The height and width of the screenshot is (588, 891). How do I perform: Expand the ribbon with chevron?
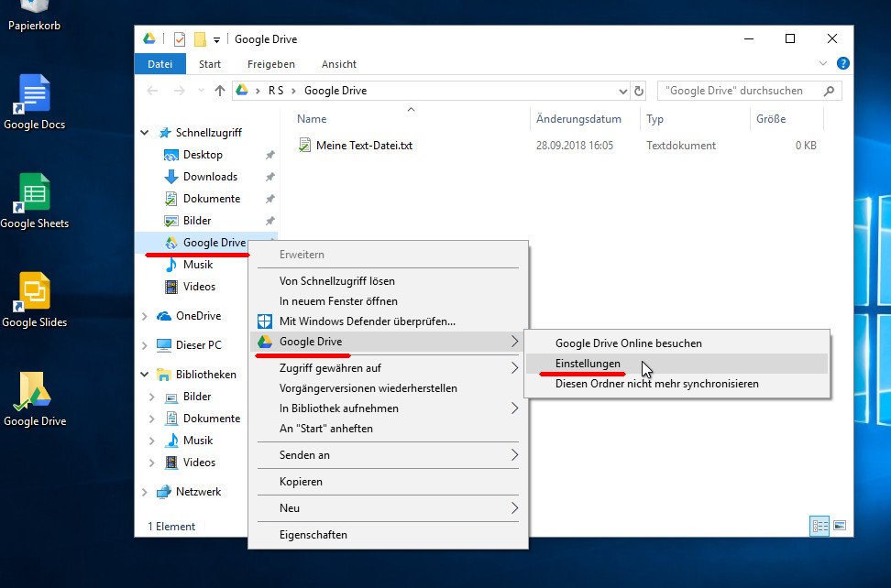click(823, 63)
